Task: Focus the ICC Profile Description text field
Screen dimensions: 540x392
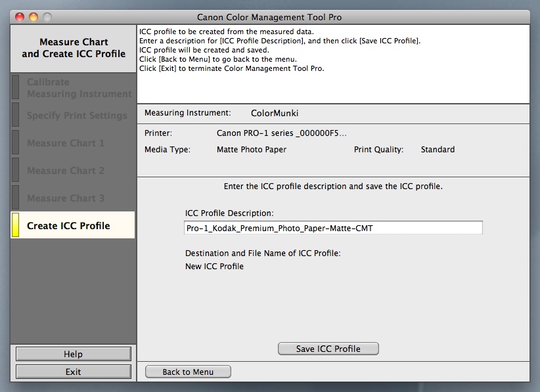Action: (x=333, y=228)
